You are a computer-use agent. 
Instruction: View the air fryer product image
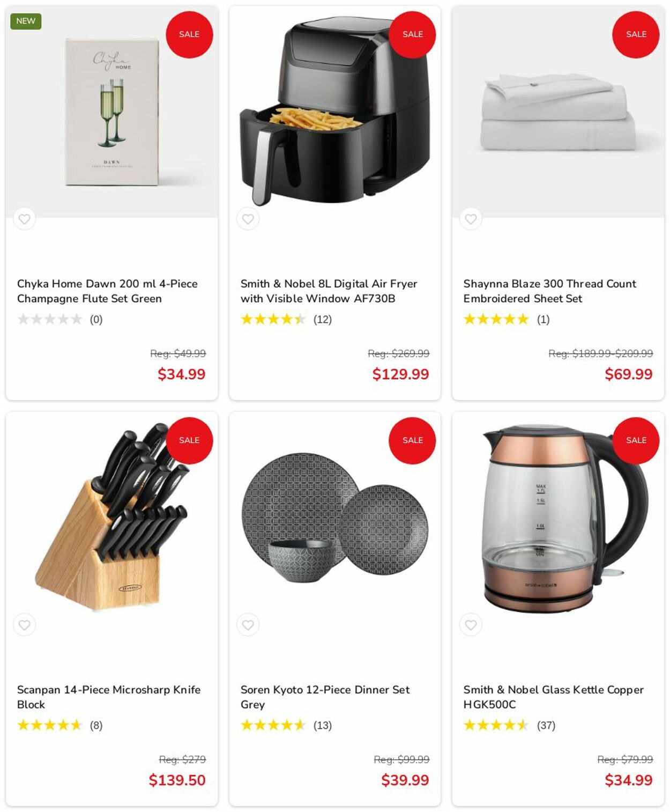334,110
